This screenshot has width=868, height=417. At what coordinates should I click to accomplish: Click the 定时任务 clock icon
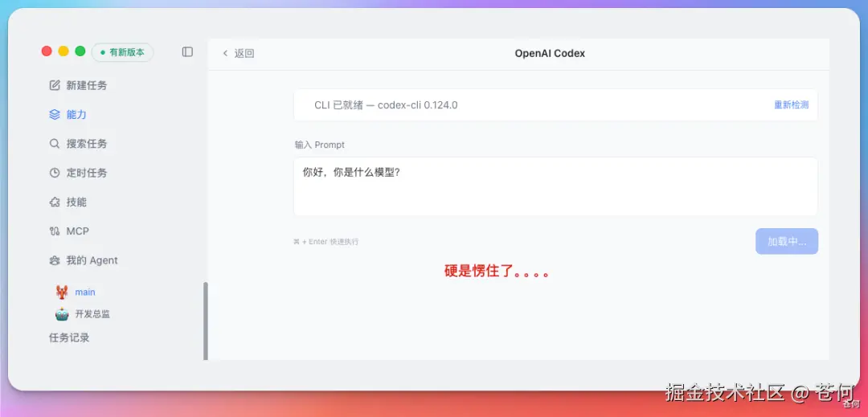point(55,173)
